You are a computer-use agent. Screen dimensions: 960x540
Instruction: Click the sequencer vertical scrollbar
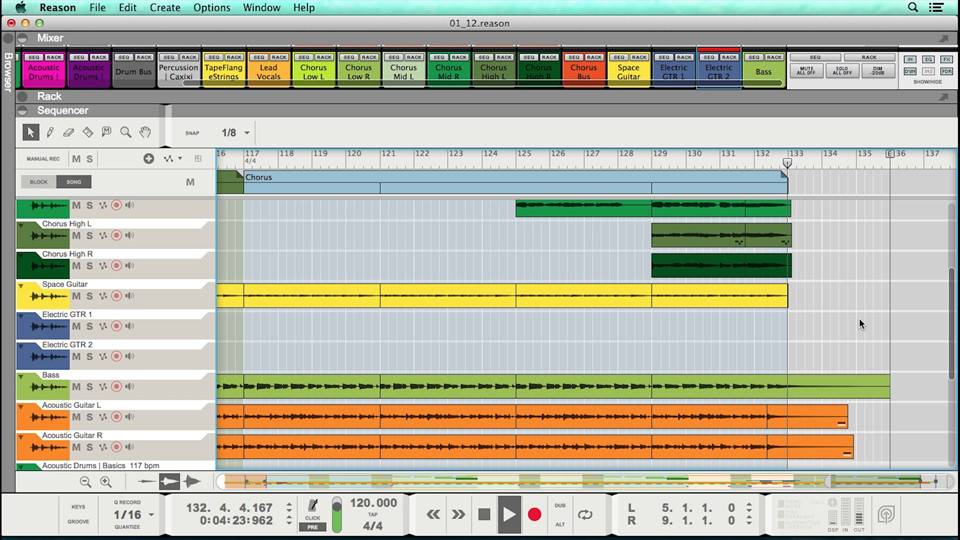(x=951, y=324)
